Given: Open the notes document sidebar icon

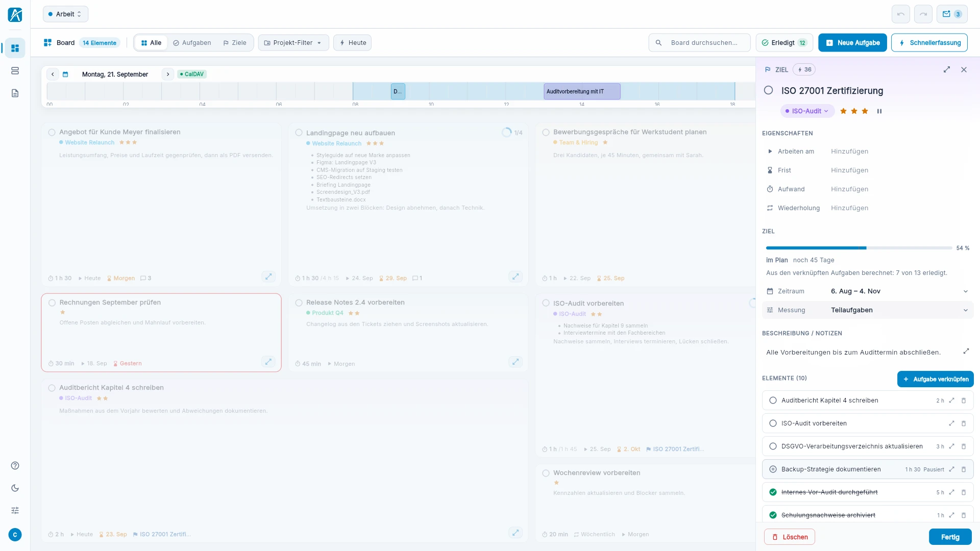Looking at the screenshot, I should pos(15,93).
